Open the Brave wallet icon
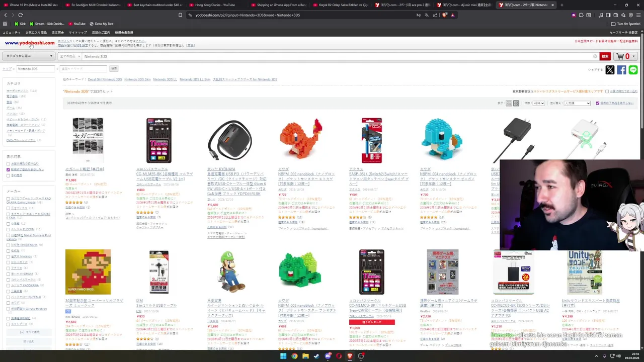The image size is (644, 362). [x=616, y=15]
